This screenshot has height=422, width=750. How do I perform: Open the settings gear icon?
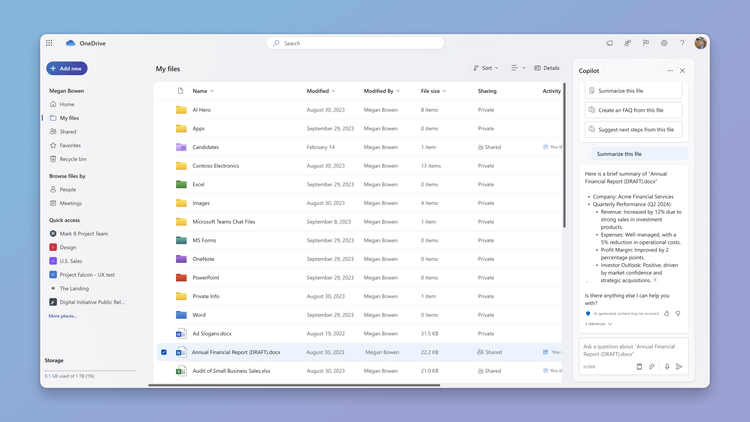(x=664, y=43)
